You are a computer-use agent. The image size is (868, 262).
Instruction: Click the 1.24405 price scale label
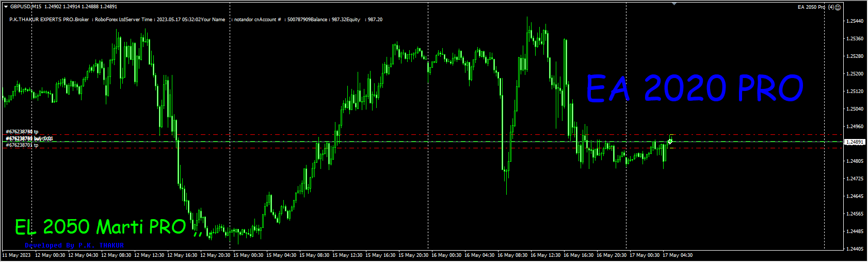click(855, 249)
